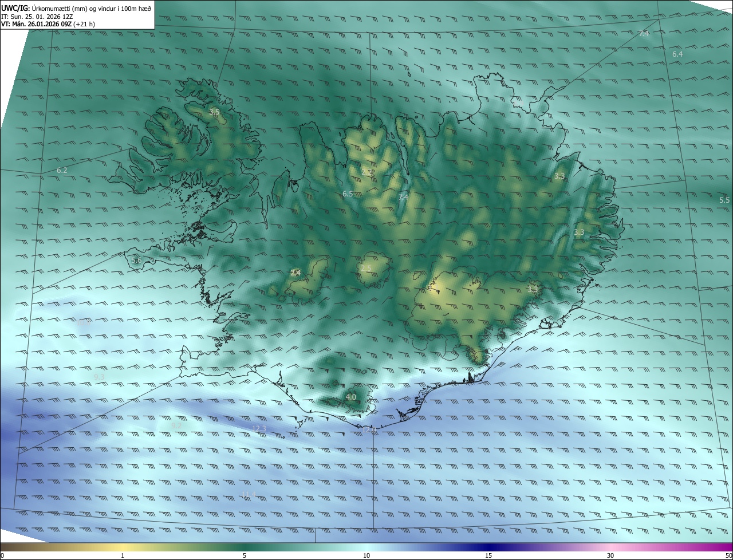Click the 10.6 value west of Reykjanes
Viewport: 733px width, 560px height.
pos(84,324)
